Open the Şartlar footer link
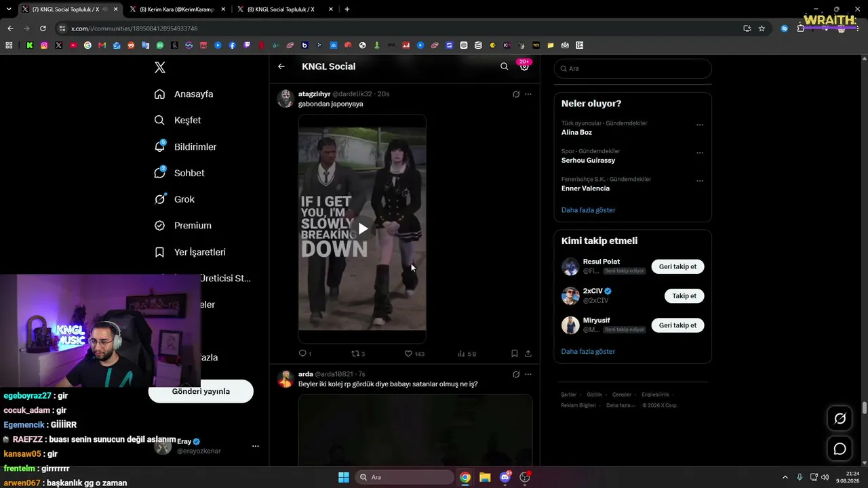Image resolution: width=868 pixels, height=488 pixels. 568,394
